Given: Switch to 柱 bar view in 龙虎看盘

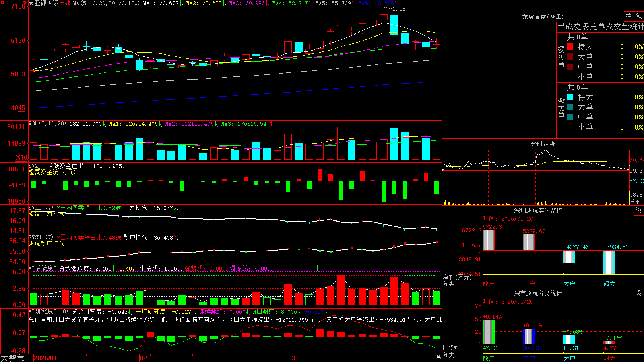Looking at the screenshot, I should pyautogui.click(x=629, y=16).
